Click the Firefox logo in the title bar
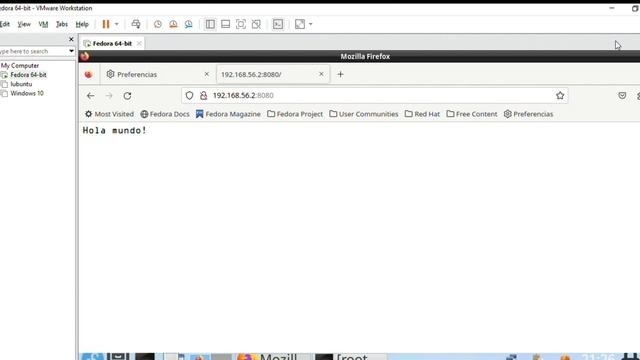The image size is (640, 360). [85, 56]
